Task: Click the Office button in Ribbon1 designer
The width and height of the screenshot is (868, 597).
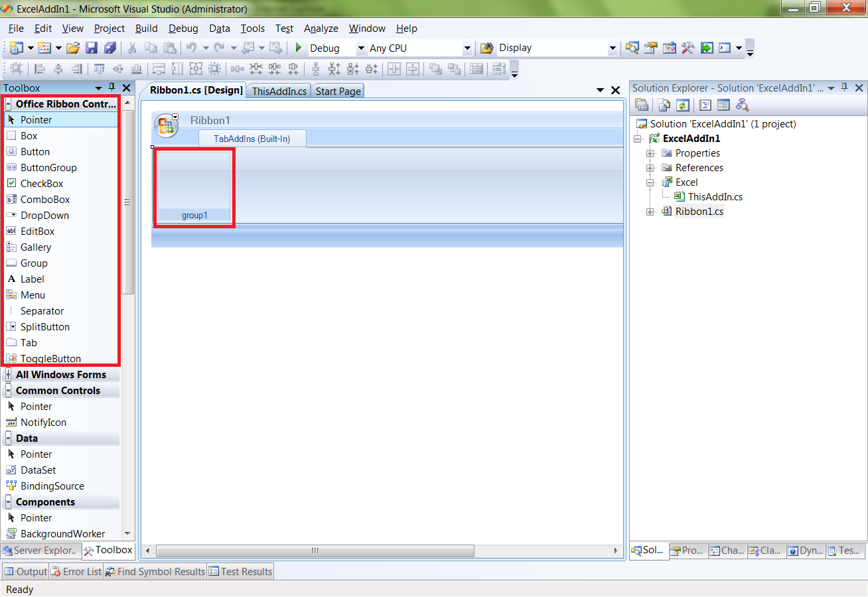Action: point(166,125)
